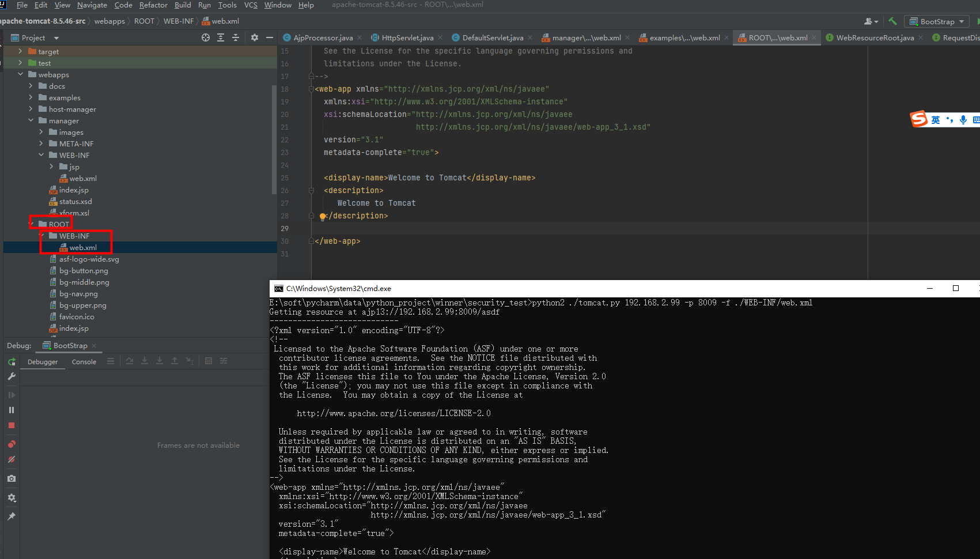Click the Step Into debugger icon

pos(145,361)
